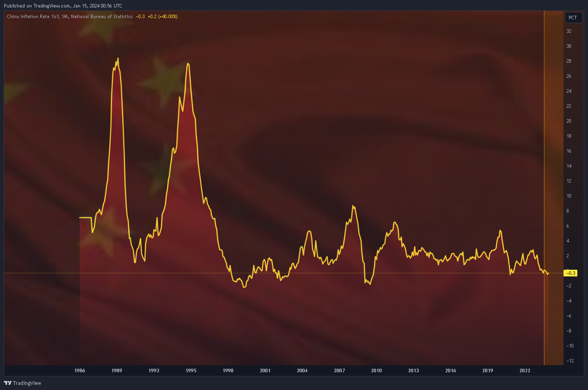
Task: Click the 2004 label on time axis
Action: pyautogui.click(x=302, y=370)
